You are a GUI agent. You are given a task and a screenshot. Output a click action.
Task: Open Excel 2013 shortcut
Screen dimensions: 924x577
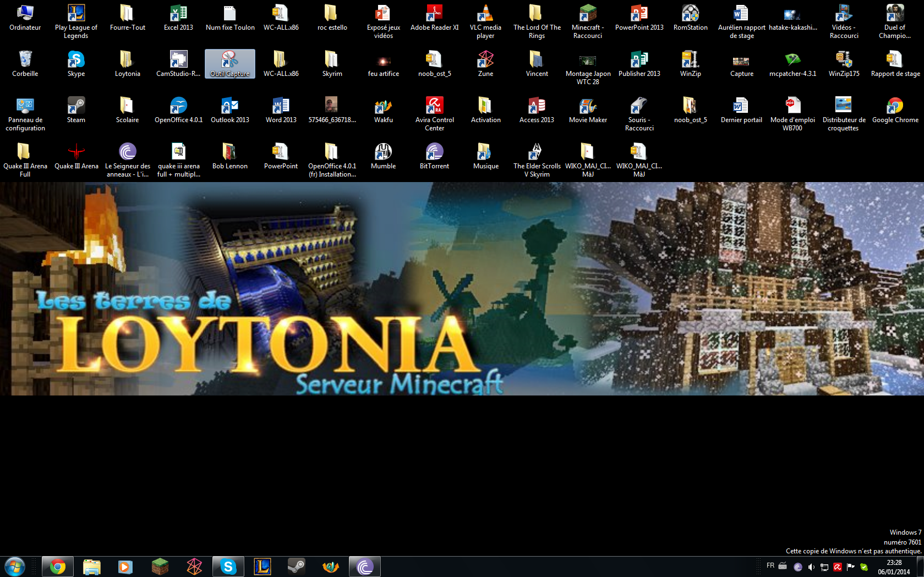[x=178, y=18]
